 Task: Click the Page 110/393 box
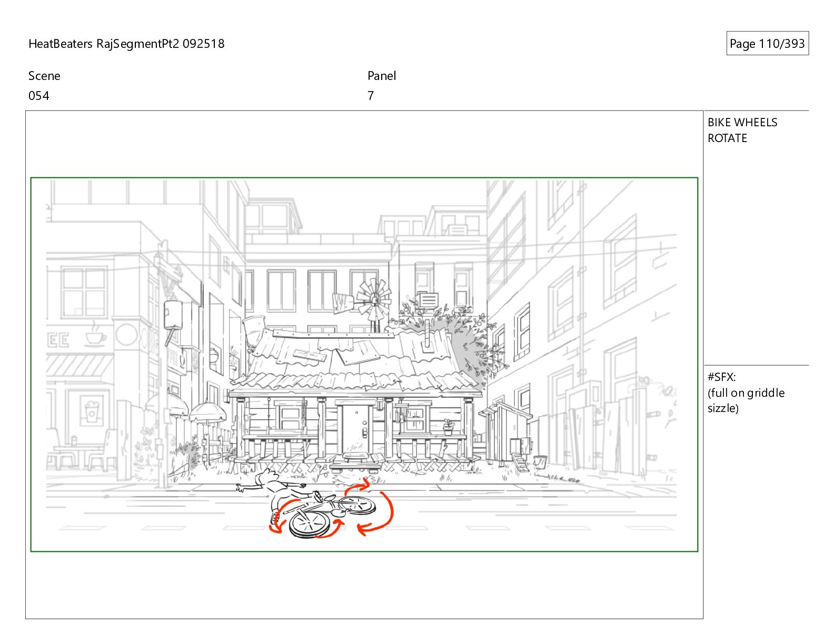(767, 44)
